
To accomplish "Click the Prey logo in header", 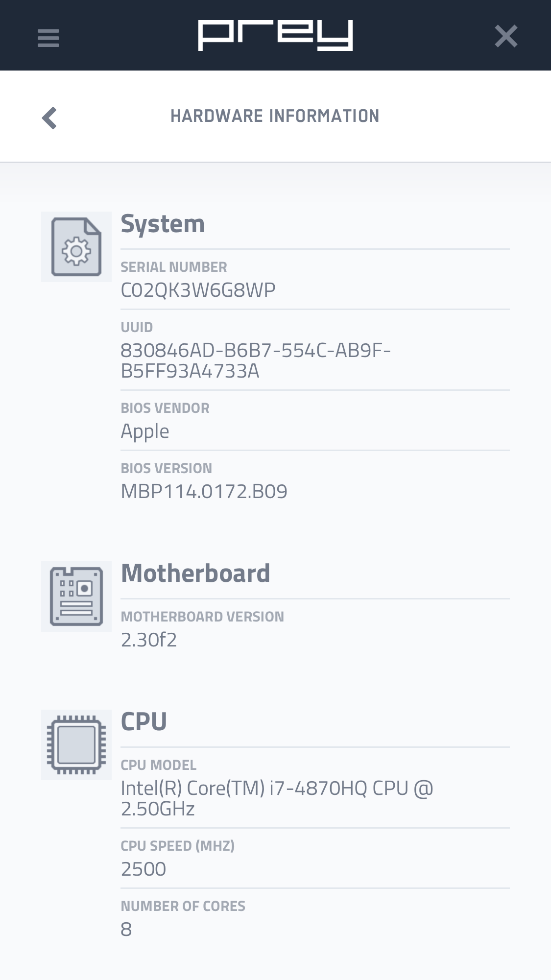I will click(275, 35).
